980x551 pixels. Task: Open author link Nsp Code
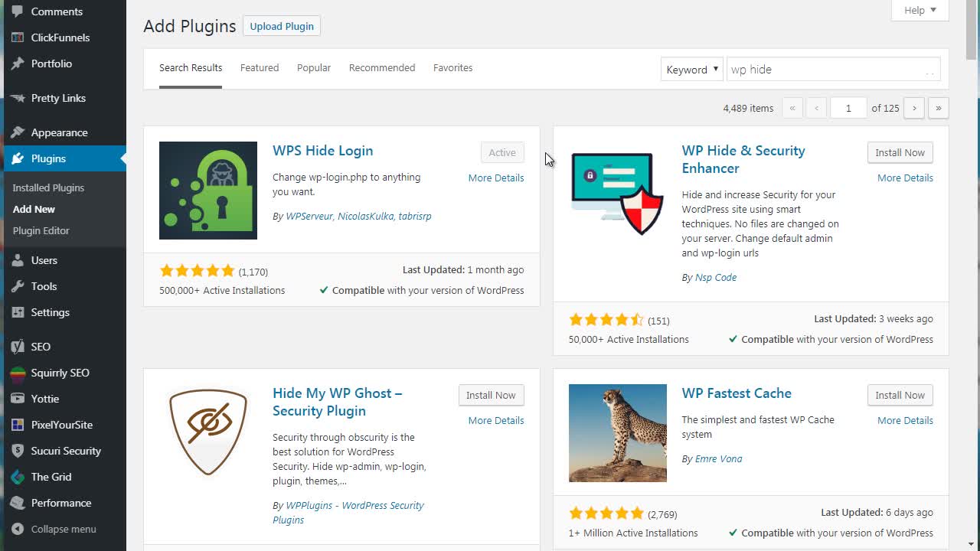716,278
